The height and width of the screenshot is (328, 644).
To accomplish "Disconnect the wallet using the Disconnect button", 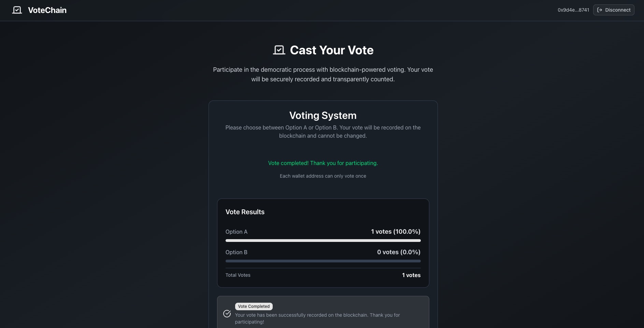I will pos(614,10).
